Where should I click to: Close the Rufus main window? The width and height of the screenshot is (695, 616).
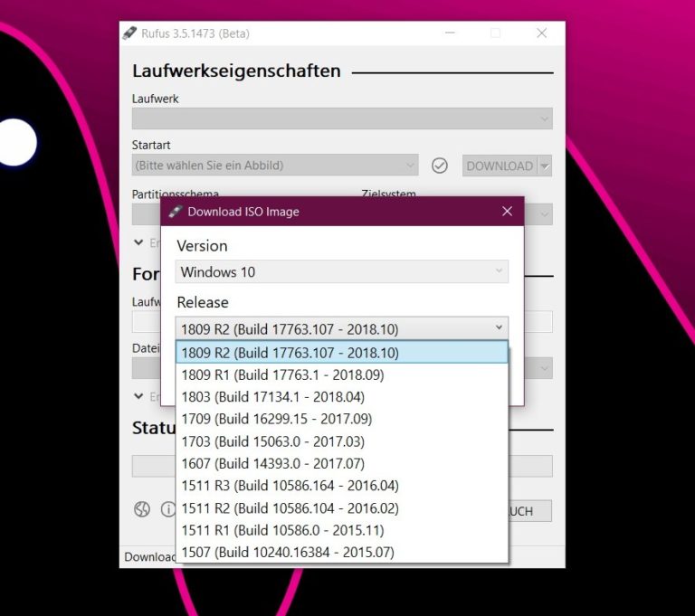tap(542, 33)
